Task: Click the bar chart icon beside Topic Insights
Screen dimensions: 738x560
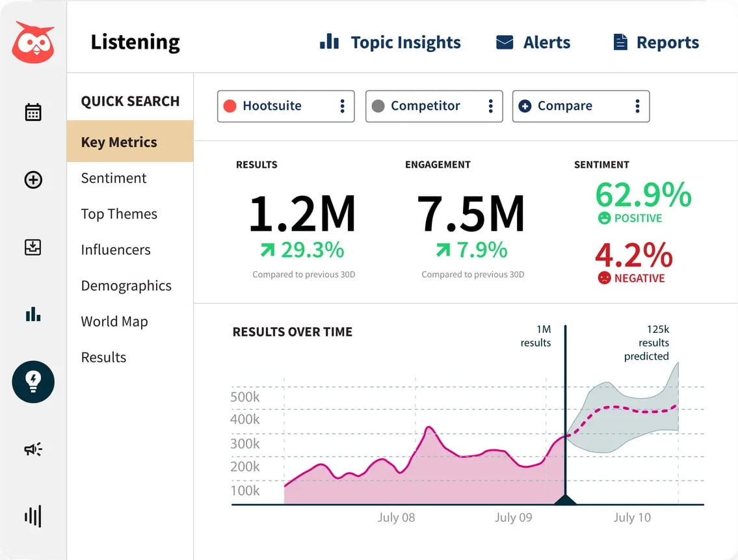Action: click(x=329, y=42)
